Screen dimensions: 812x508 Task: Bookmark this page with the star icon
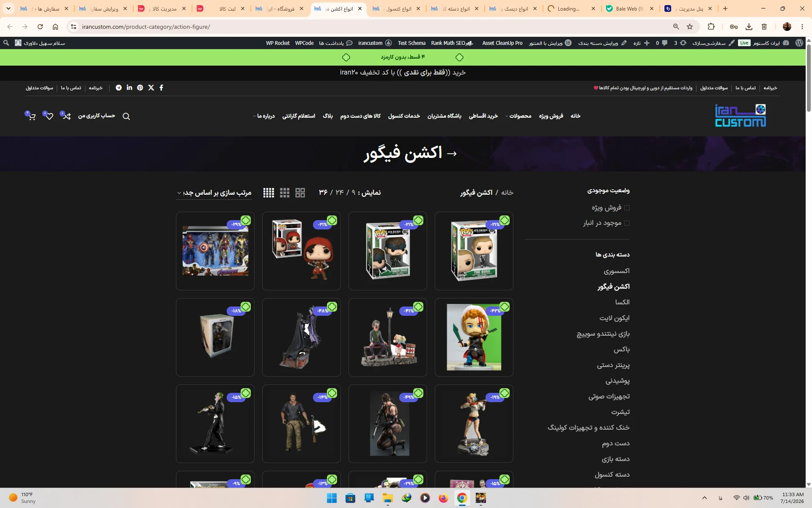point(690,27)
